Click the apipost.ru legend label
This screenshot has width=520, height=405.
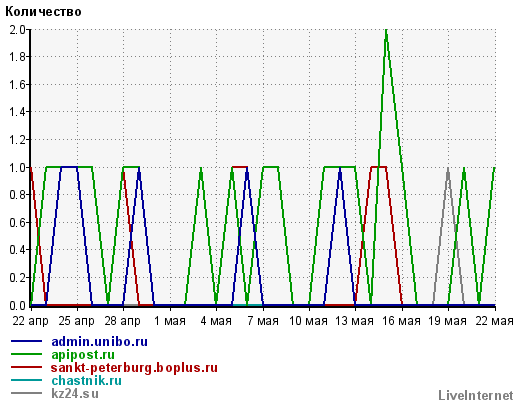[x=83, y=355]
